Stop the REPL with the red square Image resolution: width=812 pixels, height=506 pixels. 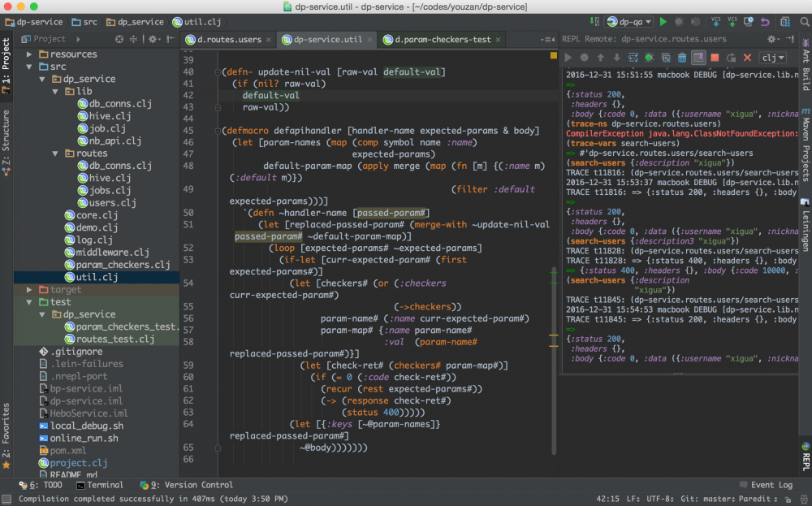coord(715,57)
